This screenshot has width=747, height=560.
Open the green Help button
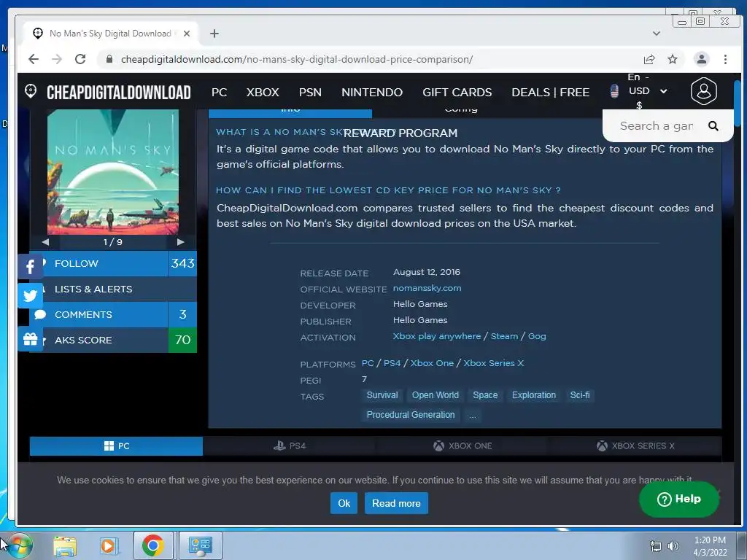(679, 499)
